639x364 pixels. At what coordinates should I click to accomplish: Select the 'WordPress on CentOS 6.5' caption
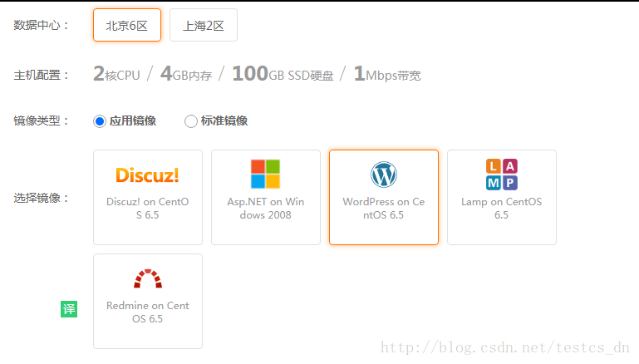tap(384, 208)
